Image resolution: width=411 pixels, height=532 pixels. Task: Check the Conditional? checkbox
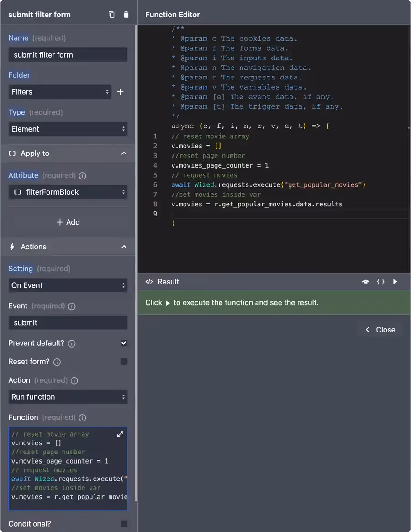pyautogui.click(x=124, y=524)
